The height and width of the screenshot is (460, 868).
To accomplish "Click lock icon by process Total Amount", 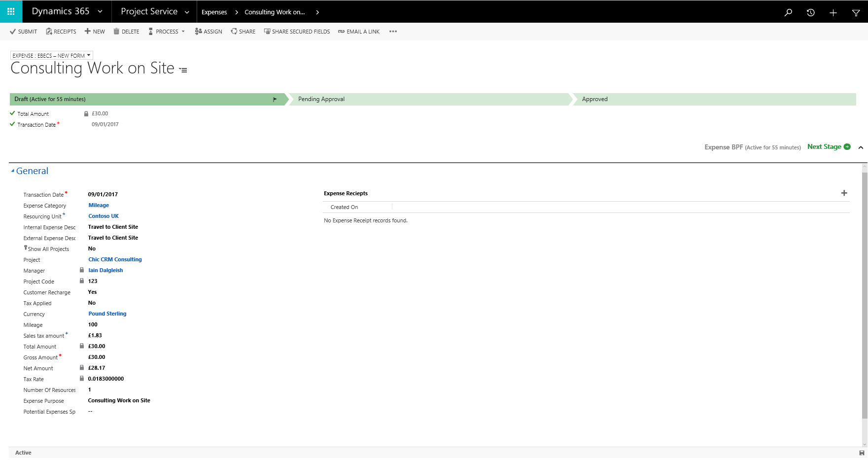I will click(x=86, y=113).
